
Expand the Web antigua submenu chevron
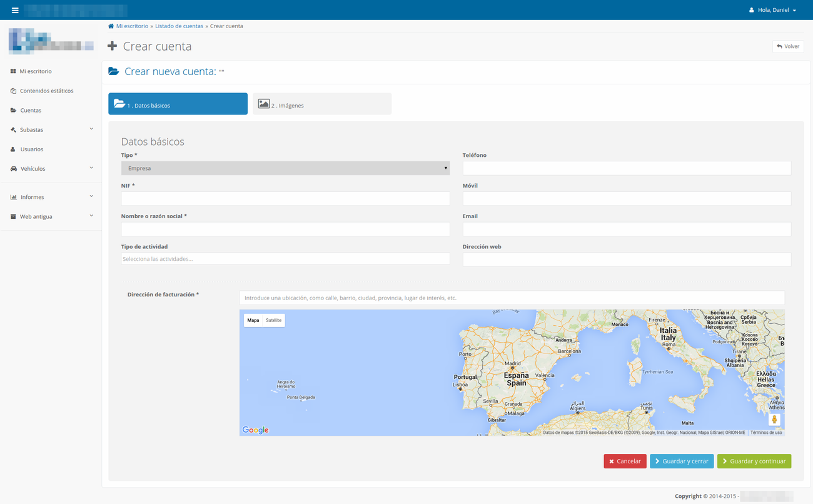click(91, 216)
